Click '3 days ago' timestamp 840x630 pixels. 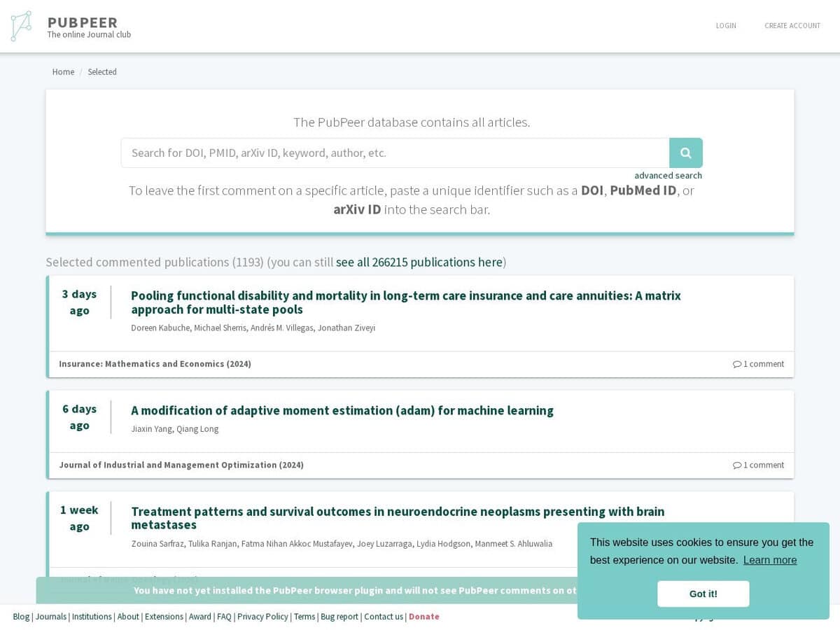coord(79,302)
